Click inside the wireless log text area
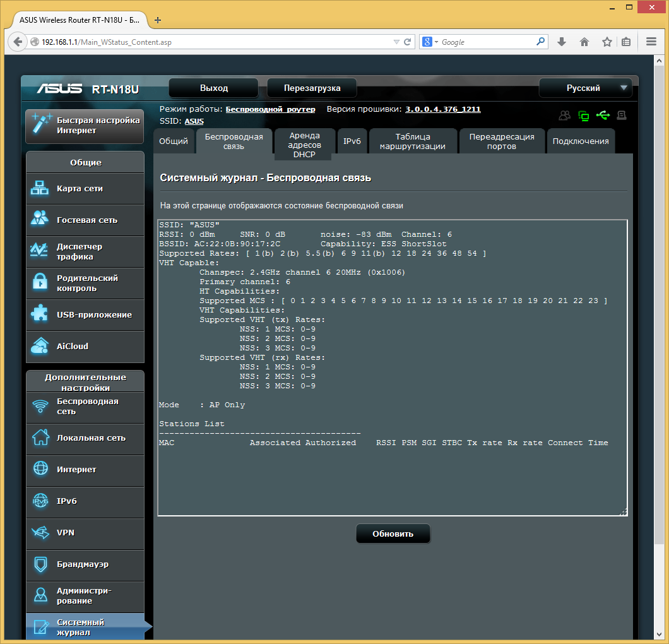669x644 pixels. (393, 367)
